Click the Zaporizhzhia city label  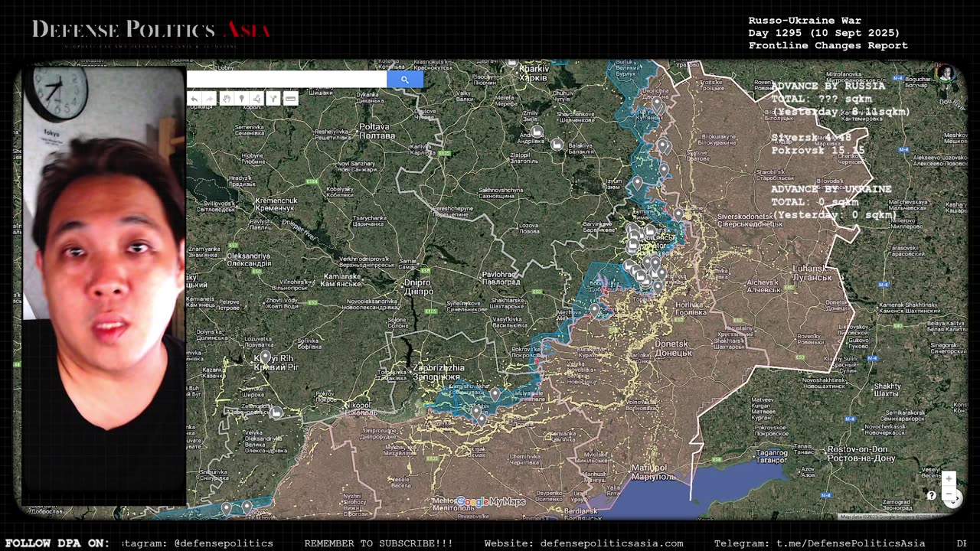tap(437, 372)
